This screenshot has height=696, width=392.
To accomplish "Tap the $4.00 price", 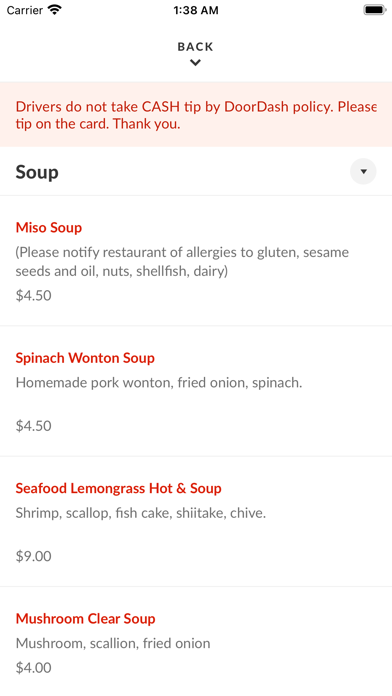I will [33, 668].
